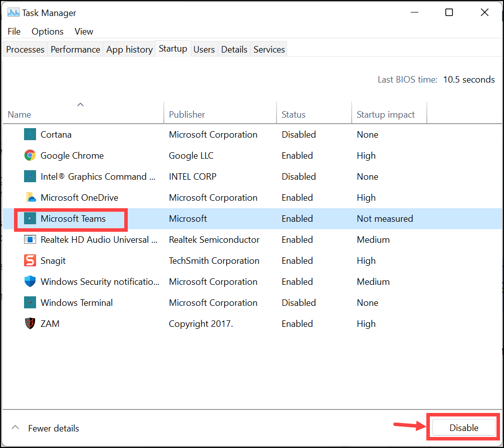Click TechSmith Corporation publisher cell
The width and height of the screenshot is (504, 448).
(x=214, y=260)
